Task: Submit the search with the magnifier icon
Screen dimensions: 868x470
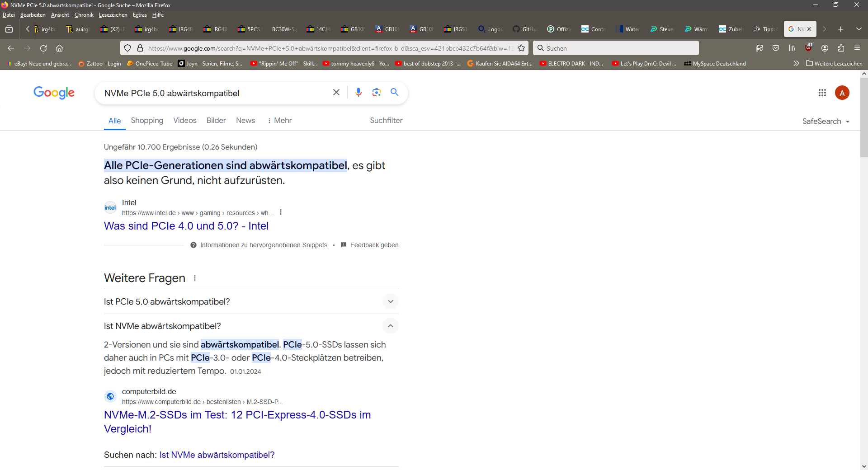Action: [395, 92]
